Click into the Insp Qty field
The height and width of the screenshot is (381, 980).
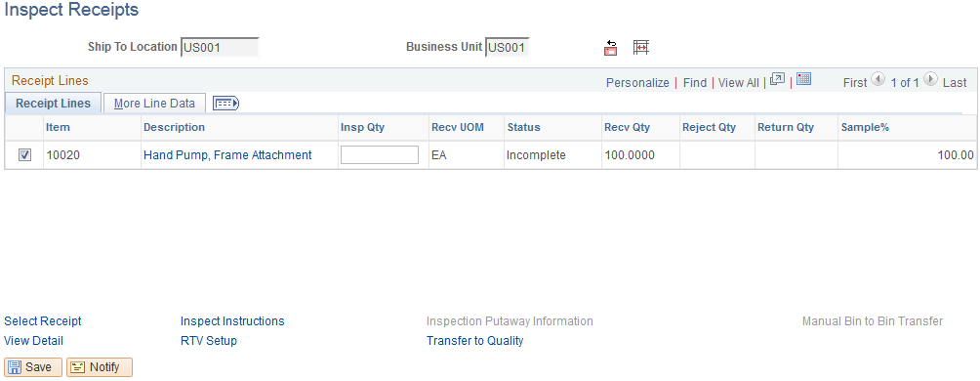tap(380, 155)
